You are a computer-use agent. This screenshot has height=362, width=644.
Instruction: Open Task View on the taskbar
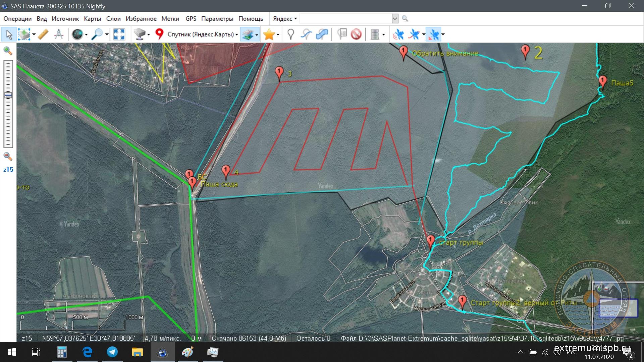[36, 352]
